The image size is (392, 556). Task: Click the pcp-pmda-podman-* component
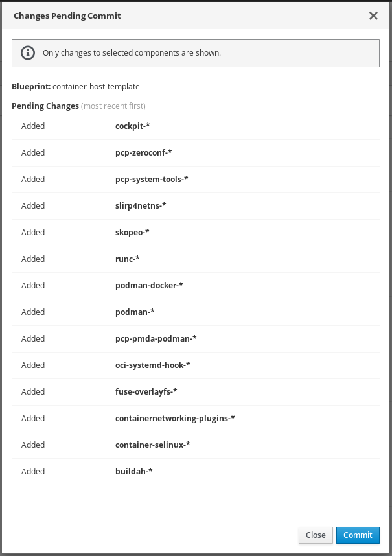156,339
